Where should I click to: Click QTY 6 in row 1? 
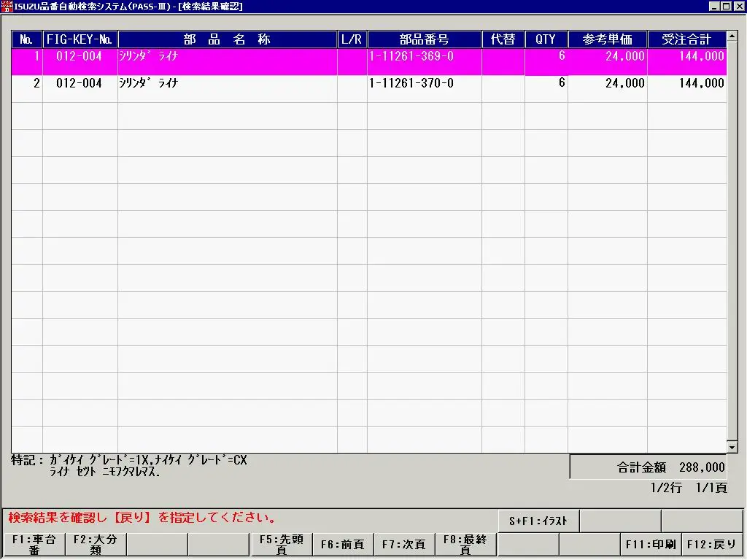coord(562,56)
